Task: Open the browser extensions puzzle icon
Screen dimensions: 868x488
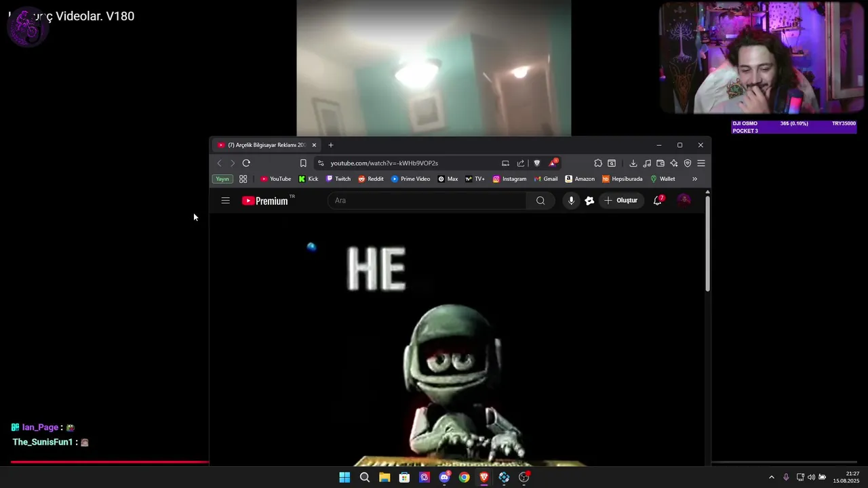Action: (x=598, y=163)
